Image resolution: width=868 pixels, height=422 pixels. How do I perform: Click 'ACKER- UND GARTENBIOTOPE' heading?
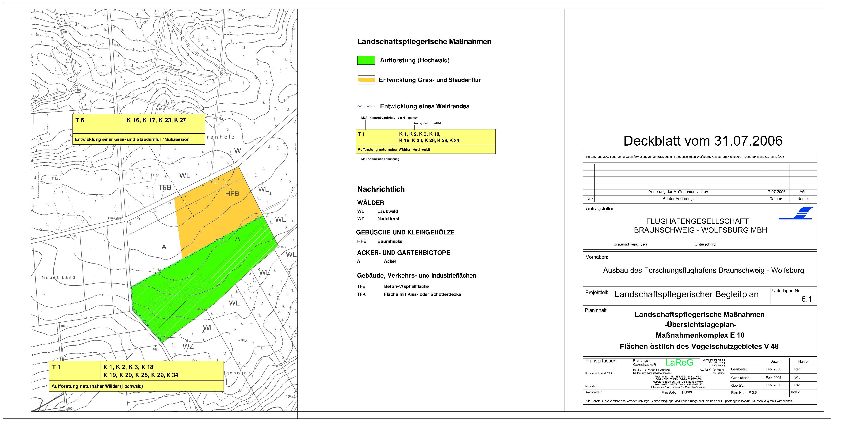(x=404, y=253)
